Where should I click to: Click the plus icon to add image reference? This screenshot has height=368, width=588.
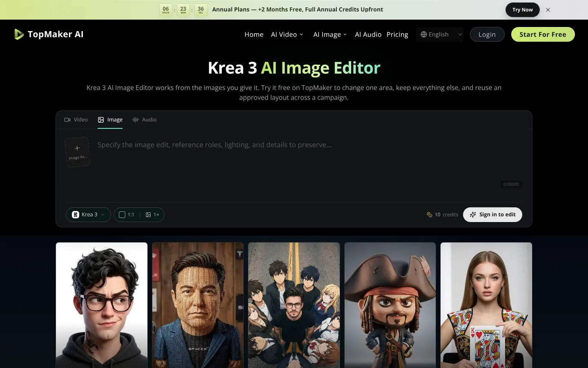pyautogui.click(x=77, y=148)
